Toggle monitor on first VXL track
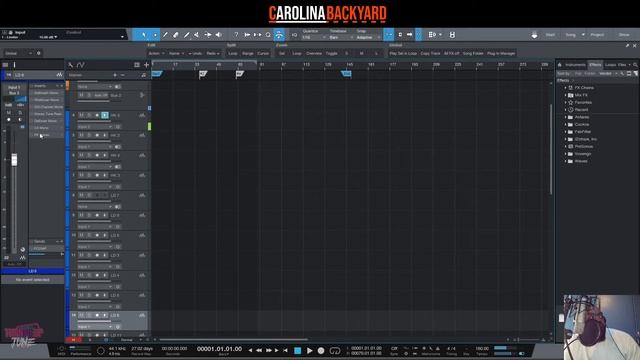This screenshot has width=640, height=360. [x=105, y=116]
